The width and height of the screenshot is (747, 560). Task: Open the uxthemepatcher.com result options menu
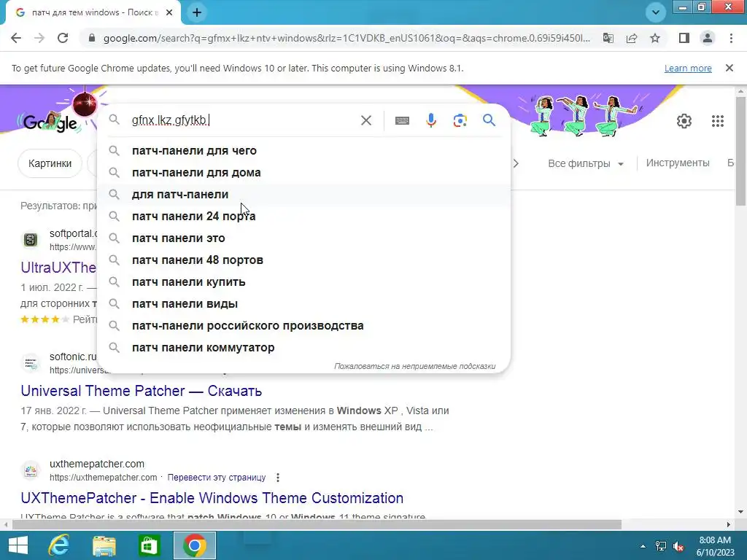pyautogui.click(x=278, y=477)
